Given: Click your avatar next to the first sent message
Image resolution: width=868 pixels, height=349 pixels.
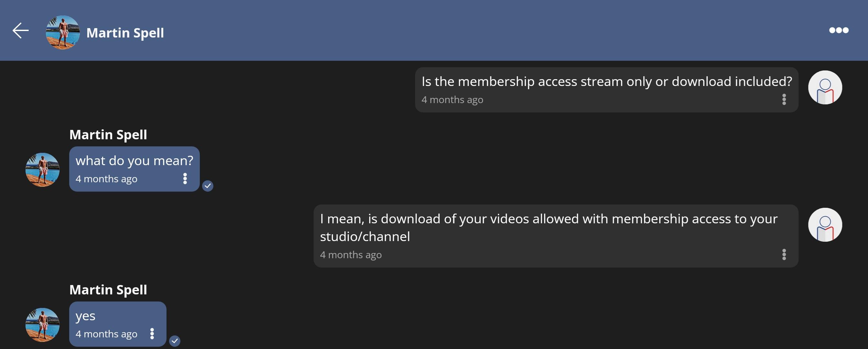Looking at the screenshot, I should click(x=825, y=87).
